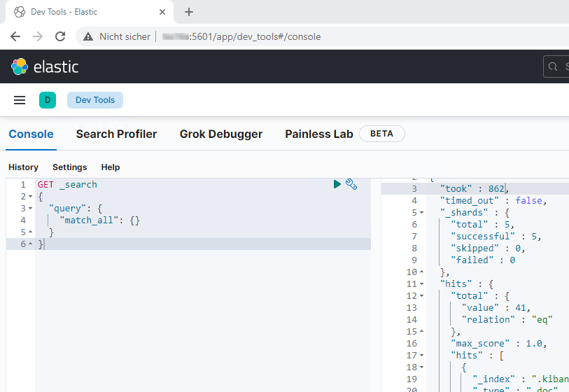This screenshot has width=569, height=392.
Task: Switch to the Console tab
Action: pos(31,134)
